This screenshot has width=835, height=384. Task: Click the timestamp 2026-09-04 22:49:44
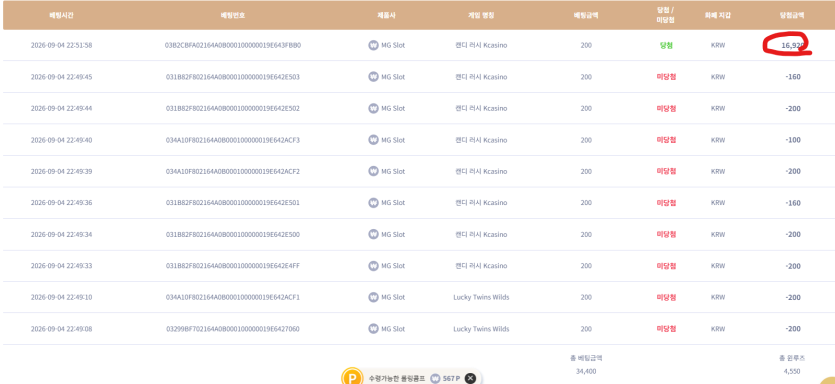pos(61,108)
